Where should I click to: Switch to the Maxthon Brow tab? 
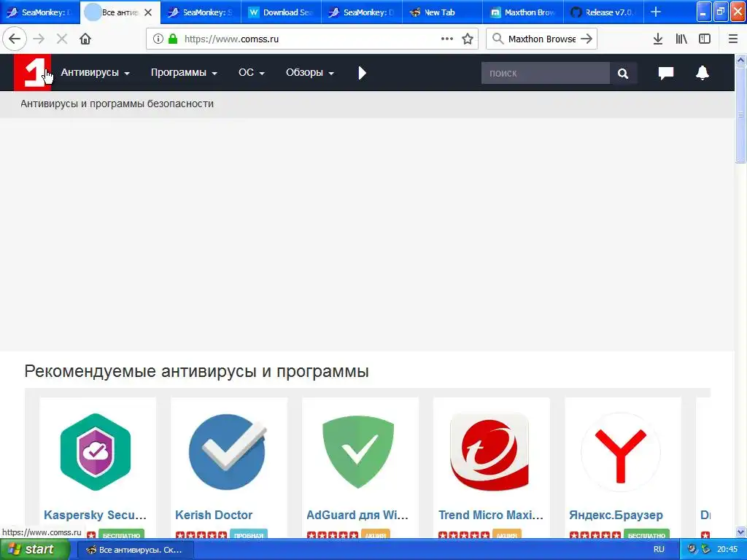click(522, 12)
